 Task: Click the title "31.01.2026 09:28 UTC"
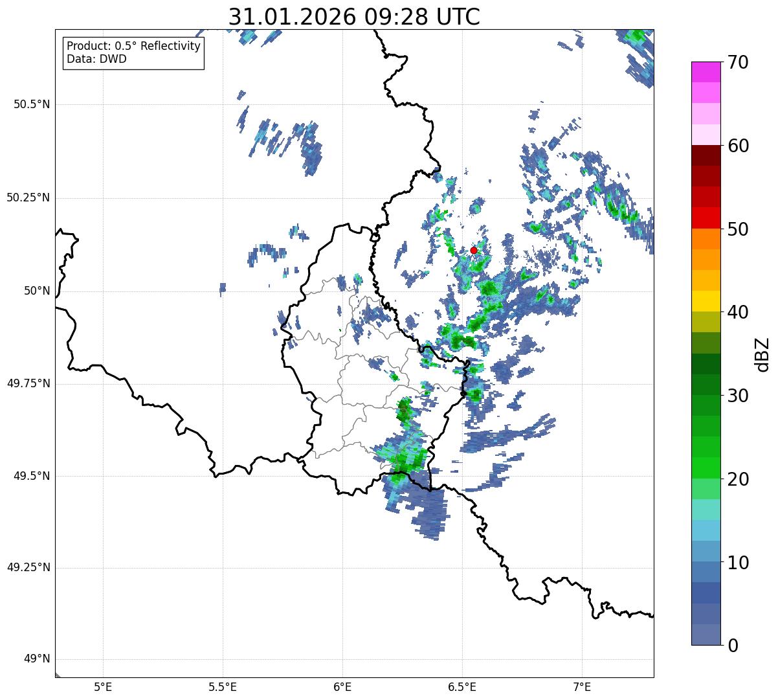(x=354, y=17)
